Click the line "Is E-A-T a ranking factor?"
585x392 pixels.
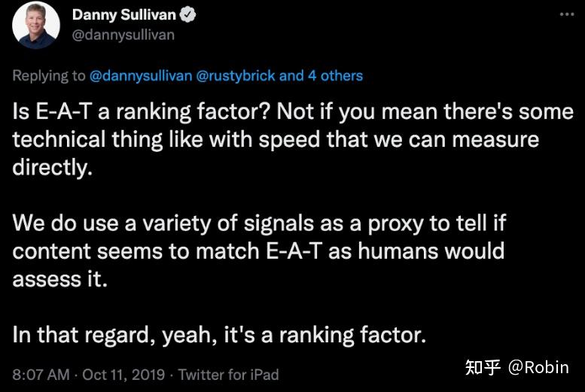coord(140,112)
